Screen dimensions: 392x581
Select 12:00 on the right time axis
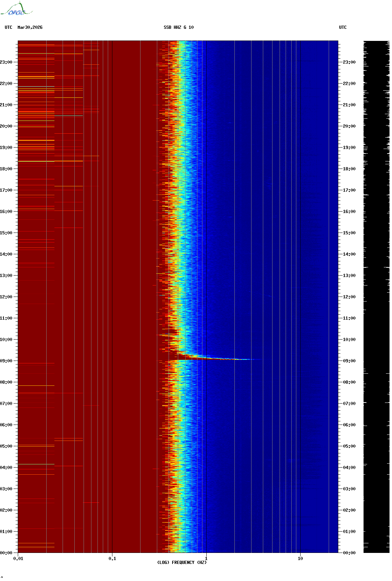349,297
